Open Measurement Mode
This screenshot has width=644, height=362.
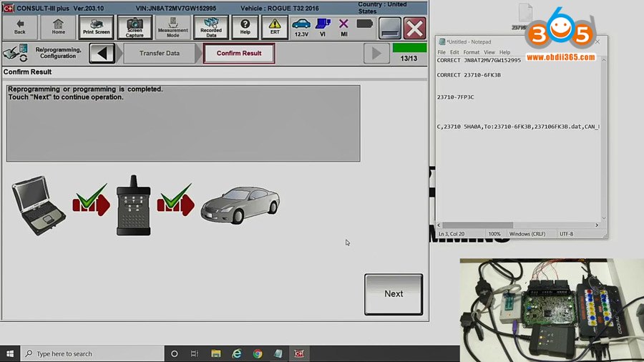172,27
